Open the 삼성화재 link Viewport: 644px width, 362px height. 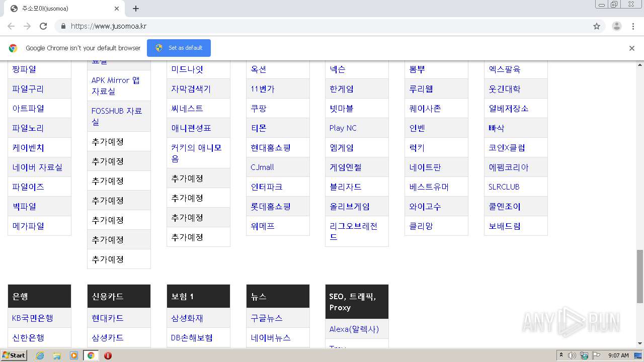click(x=187, y=318)
